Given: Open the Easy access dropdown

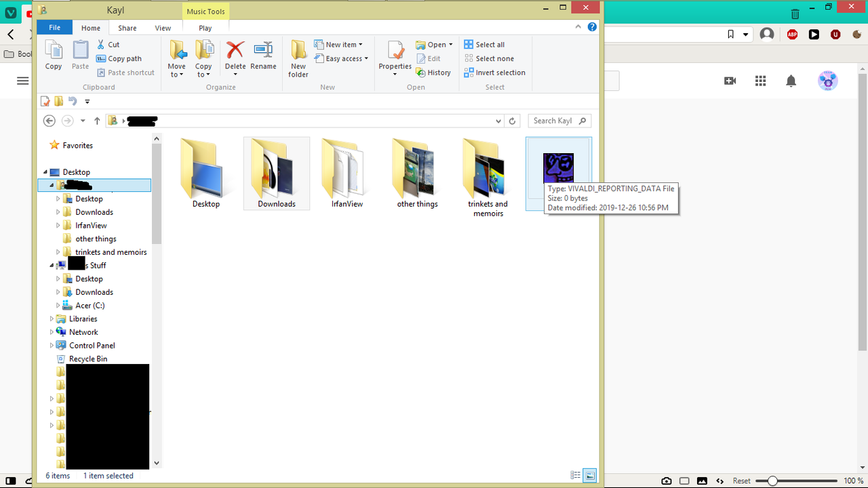Looking at the screenshot, I should (341, 59).
